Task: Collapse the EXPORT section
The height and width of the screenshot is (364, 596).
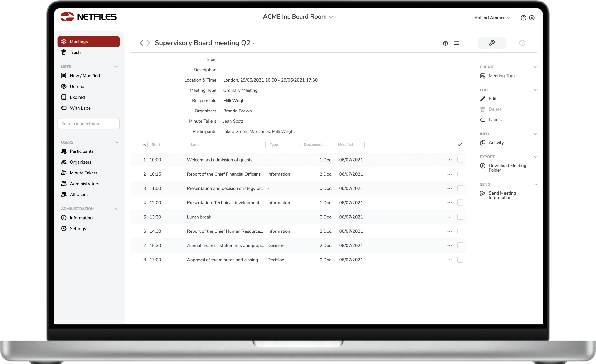Action: click(x=536, y=157)
